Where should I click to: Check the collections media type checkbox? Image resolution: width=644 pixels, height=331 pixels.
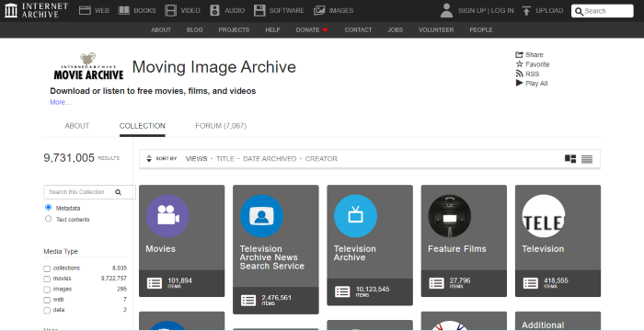click(47, 268)
